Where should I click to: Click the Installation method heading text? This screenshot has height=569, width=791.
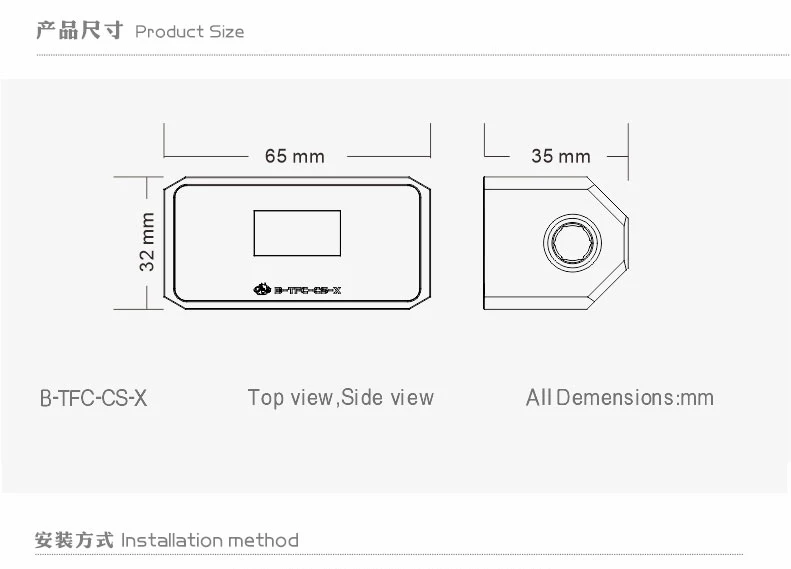[210, 540]
